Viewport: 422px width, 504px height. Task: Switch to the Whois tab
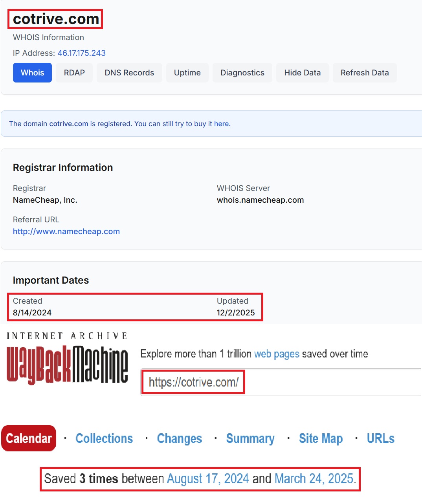pos(32,73)
